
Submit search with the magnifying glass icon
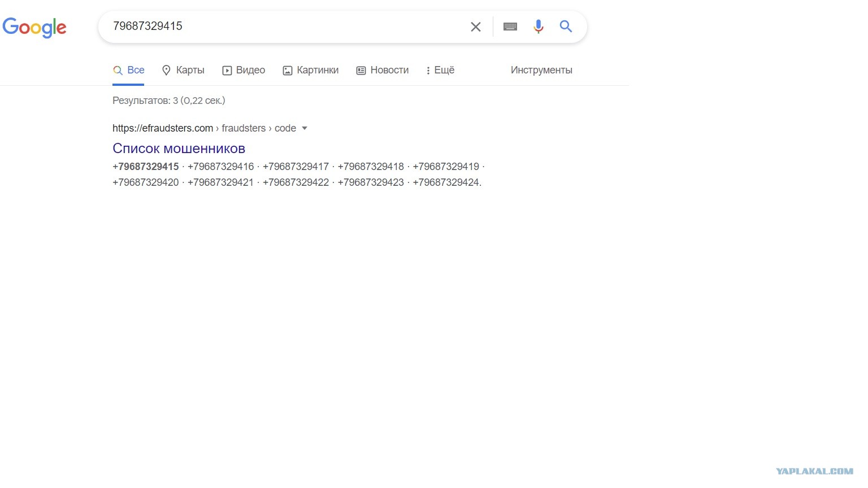(x=566, y=26)
